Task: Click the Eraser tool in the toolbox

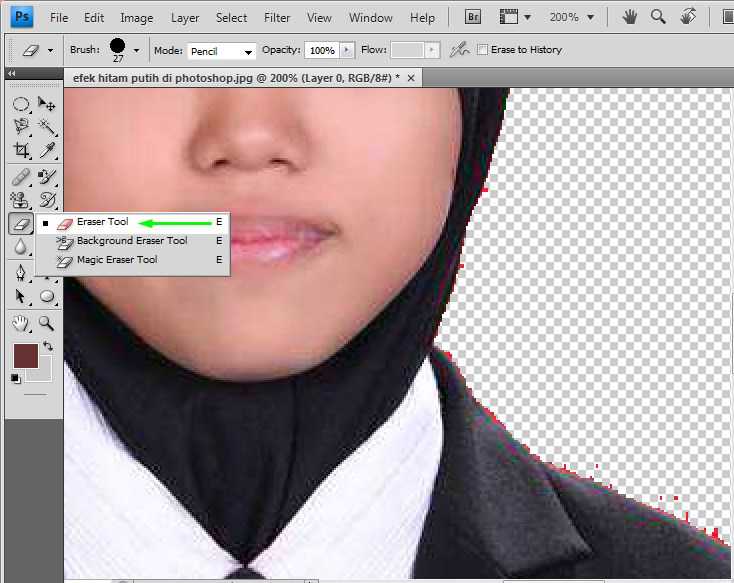Action: 21,224
